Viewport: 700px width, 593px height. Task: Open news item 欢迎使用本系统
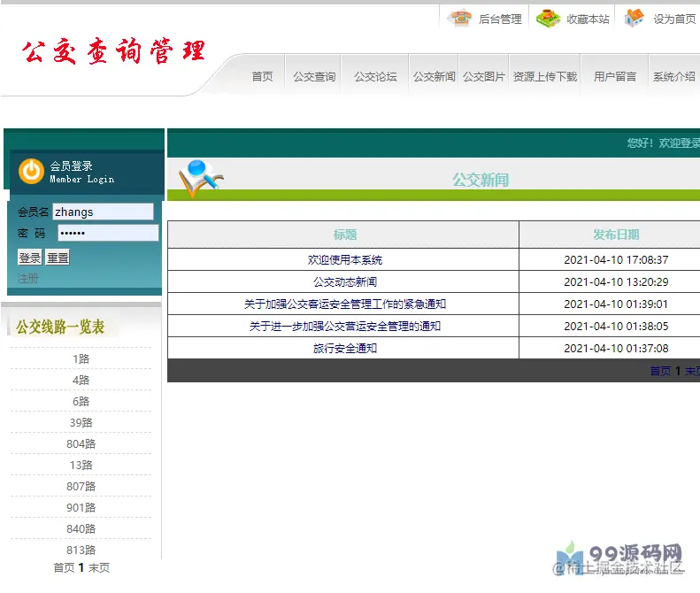pos(344,260)
